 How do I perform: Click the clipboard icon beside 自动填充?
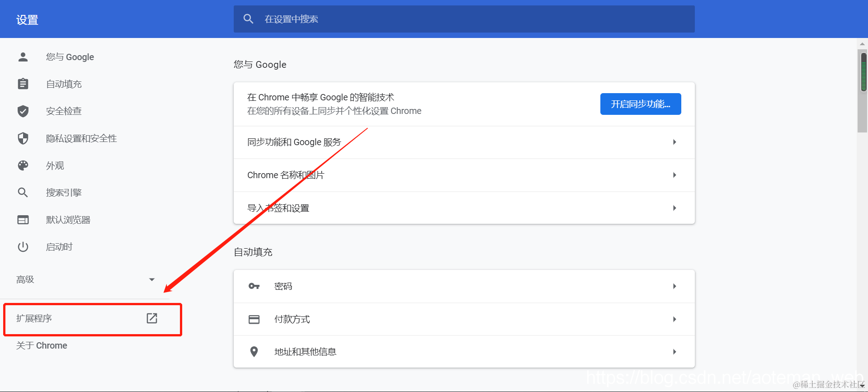click(23, 84)
